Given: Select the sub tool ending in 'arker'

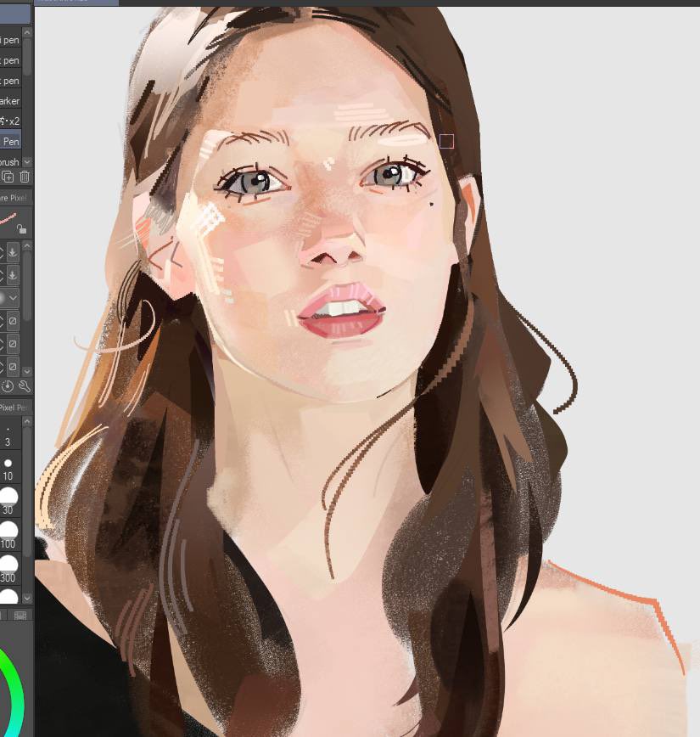Looking at the screenshot, I should pyautogui.click(x=10, y=101).
